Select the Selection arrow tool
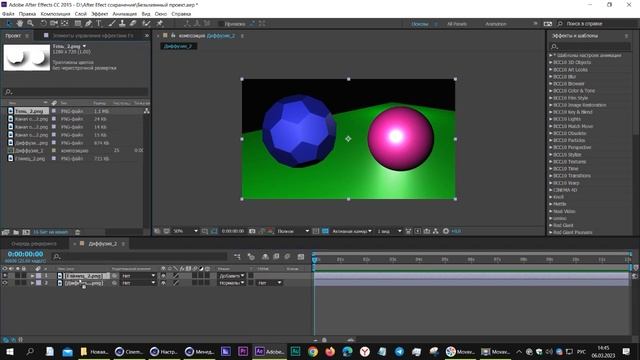The image size is (640, 360). pos(9,24)
